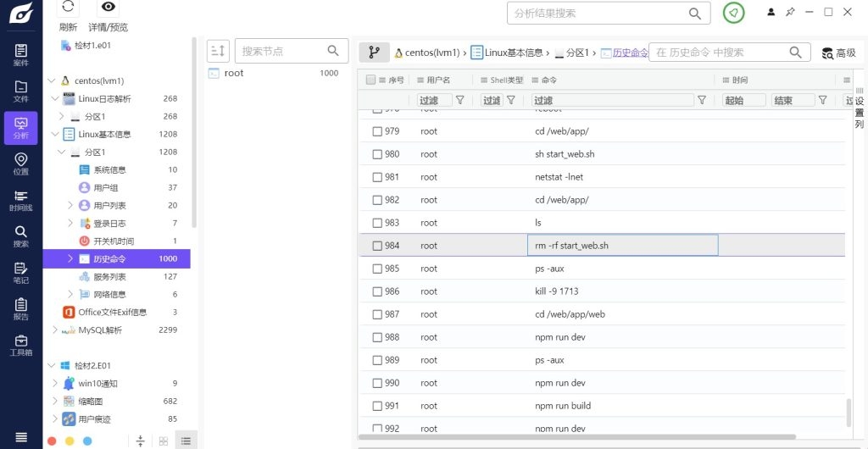Open the Location section in the sidebar
This screenshot has width=868, height=449.
pos(20,164)
